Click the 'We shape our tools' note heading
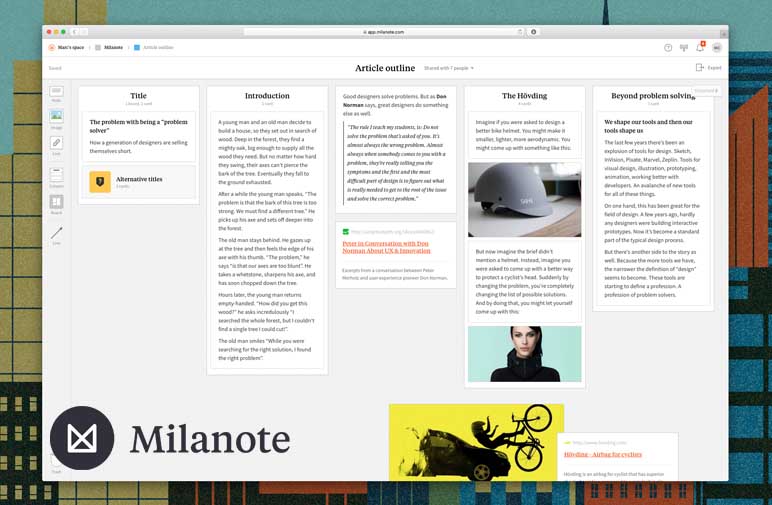Viewport: 772px width, 505px height. coord(648,126)
